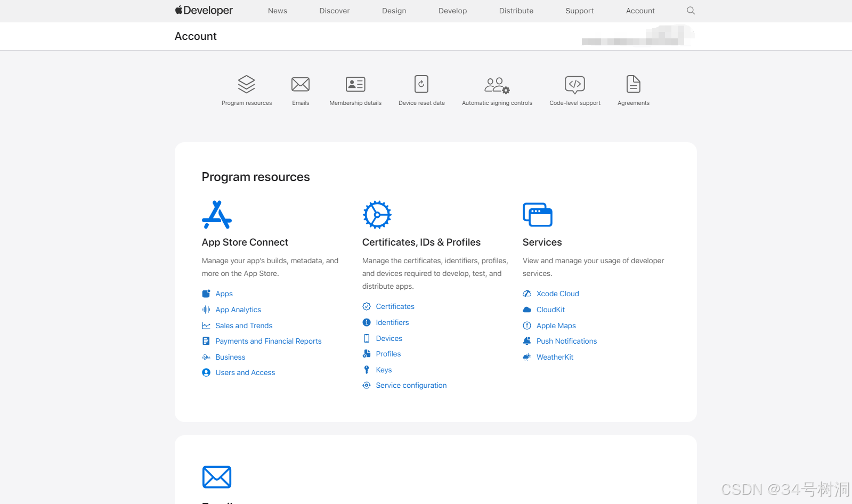Click the icon beside Business
852x504 pixels.
click(x=206, y=357)
